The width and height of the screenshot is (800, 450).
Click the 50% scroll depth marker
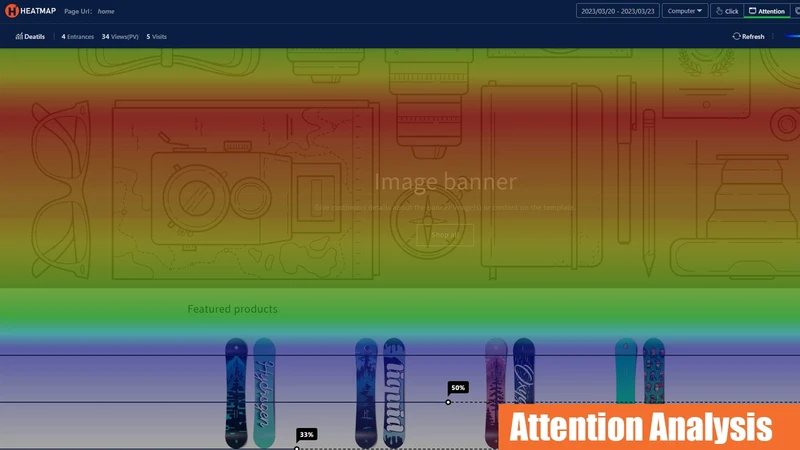(x=458, y=388)
